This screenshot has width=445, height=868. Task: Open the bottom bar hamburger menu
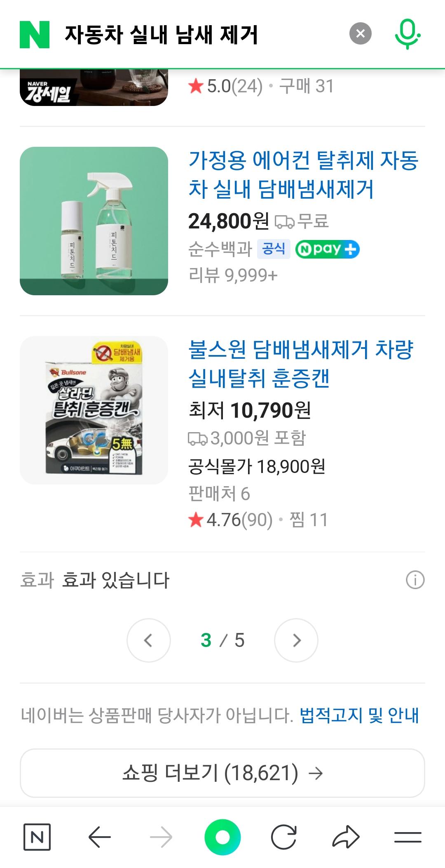(x=408, y=837)
